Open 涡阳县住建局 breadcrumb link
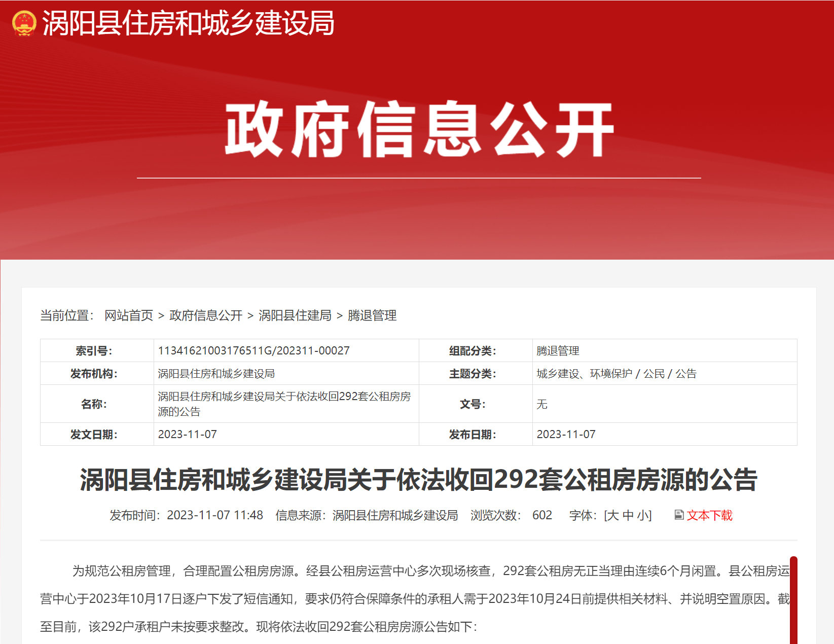Screen dimensions: 834x644 pyautogui.click(x=295, y=315)
